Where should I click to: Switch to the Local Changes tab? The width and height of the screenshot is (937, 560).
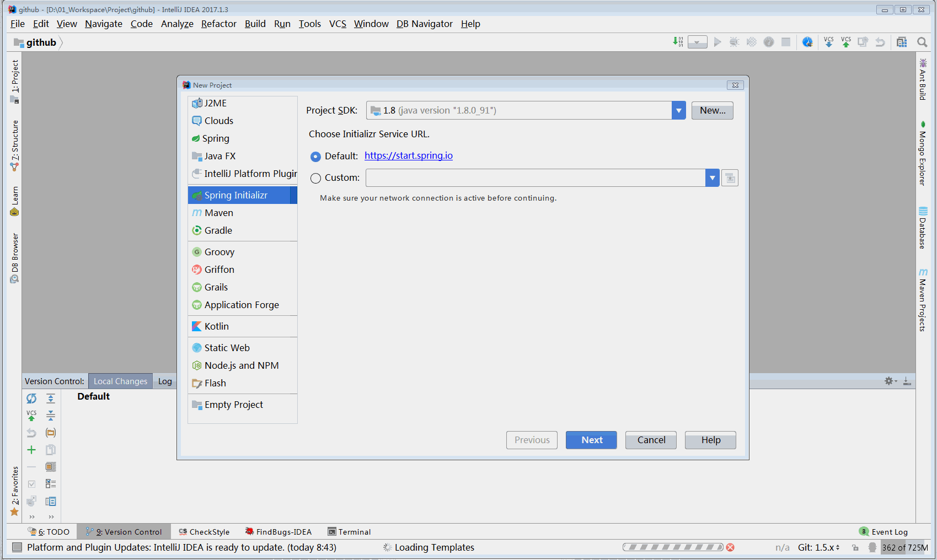pos(120,381)
